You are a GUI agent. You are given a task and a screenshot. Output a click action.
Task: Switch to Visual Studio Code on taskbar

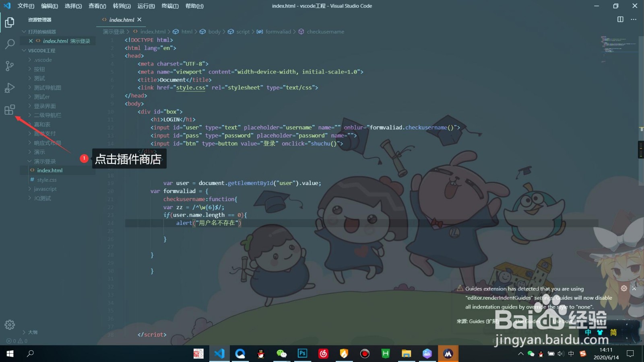[x=219, y=354]
